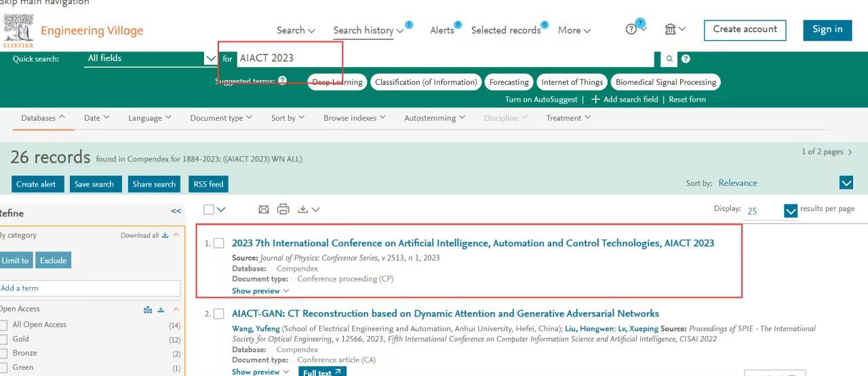Open the institution building icon menu

coord(675,29)
